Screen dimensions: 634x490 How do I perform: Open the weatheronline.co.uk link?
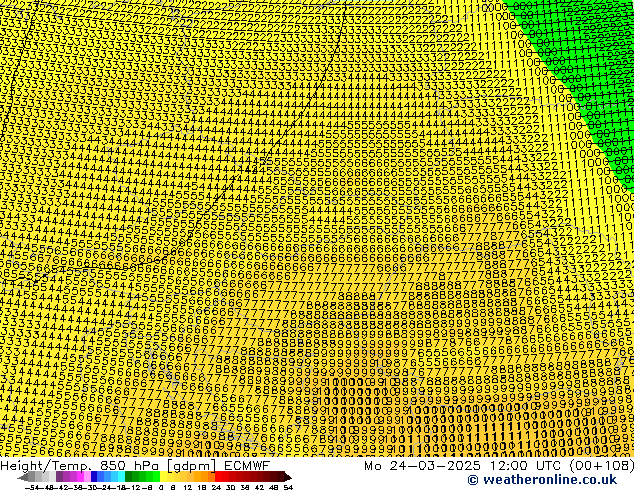click(x=542, y=480)
